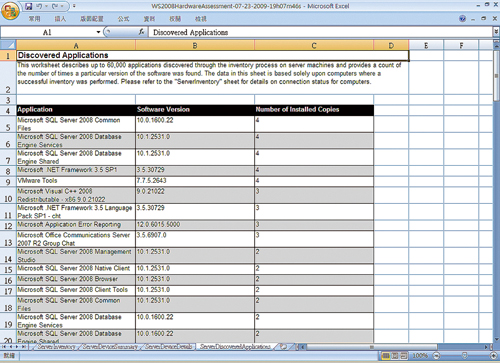Screen dimensions: 500x363
Task: Go to first sheet tab navigation arrow
Action: coord(4,347)
